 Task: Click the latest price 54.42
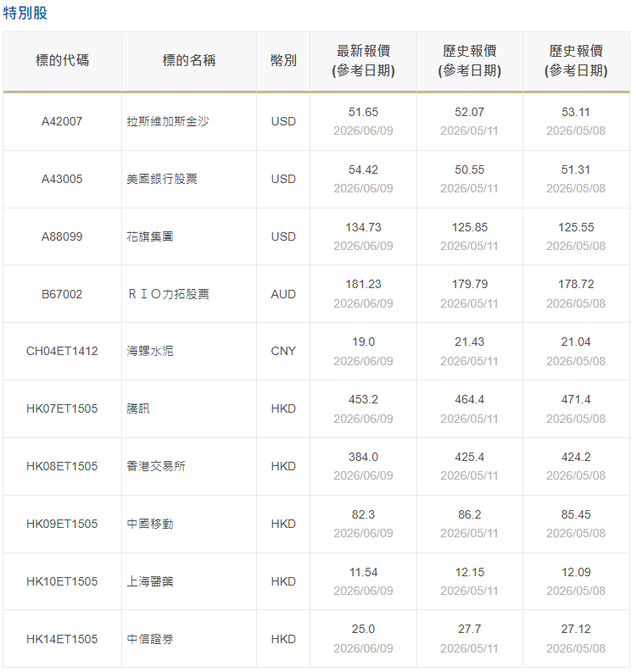(363, 170)
